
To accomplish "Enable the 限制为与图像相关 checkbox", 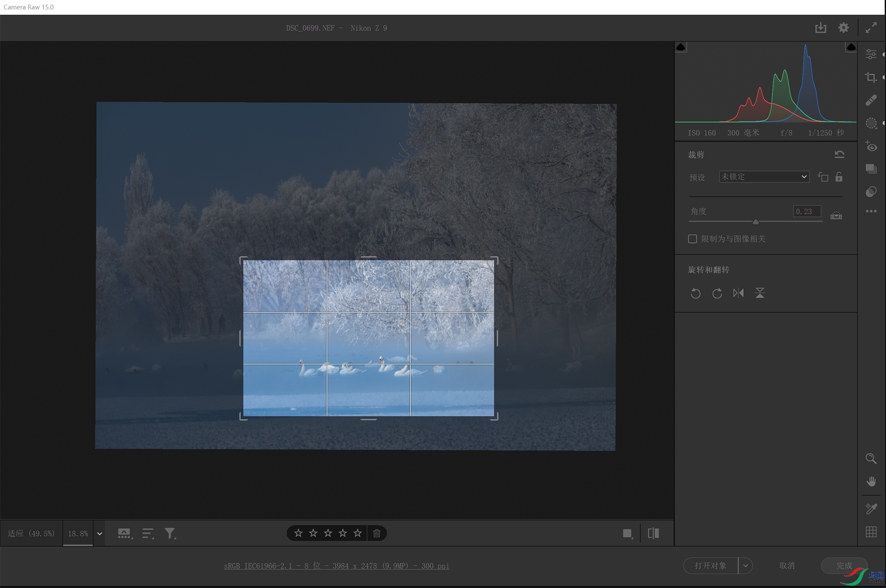I will click(x=692, y=239).
